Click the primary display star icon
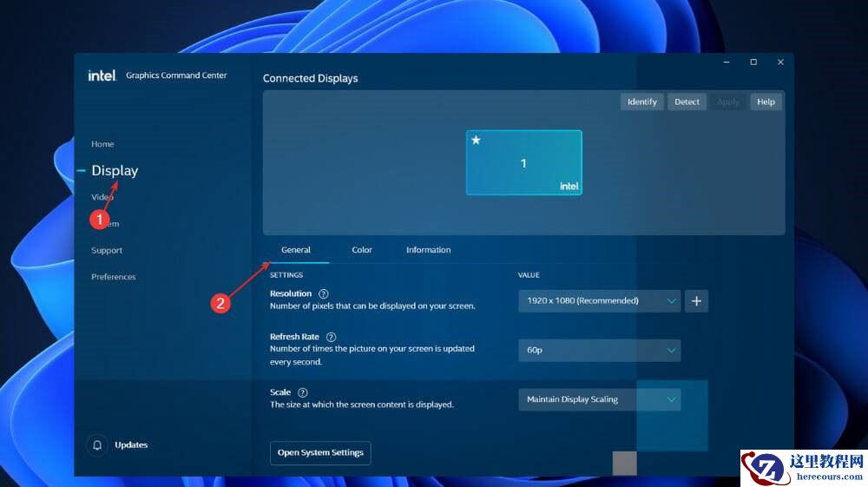 (x=476, y=140)
